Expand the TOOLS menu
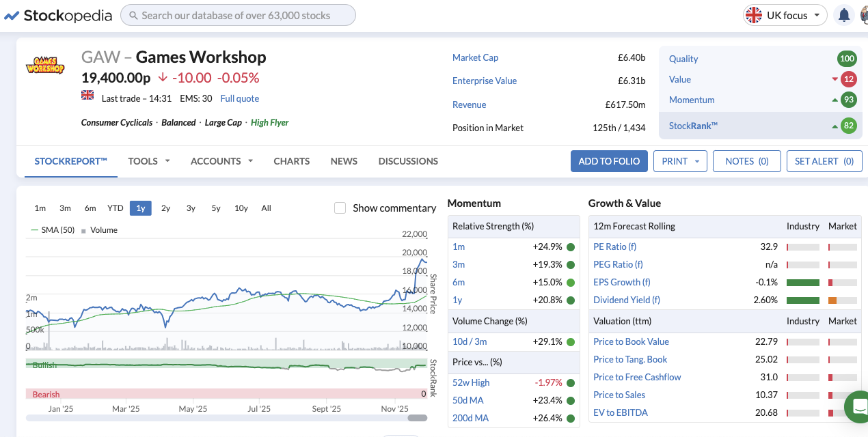The width and height of the screenshot is (868, 437). (149, 161)
